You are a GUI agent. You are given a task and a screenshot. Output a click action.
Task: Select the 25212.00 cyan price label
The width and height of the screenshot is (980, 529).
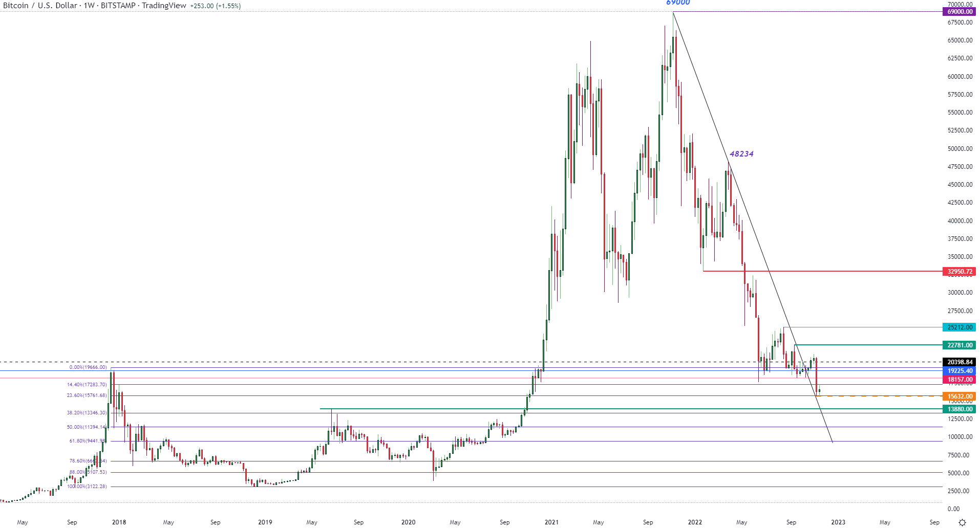pos(959,327)
